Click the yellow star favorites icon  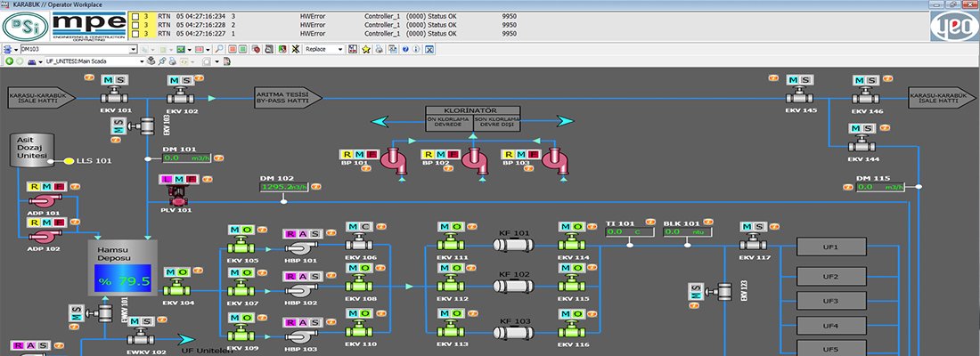click(365, 49)
